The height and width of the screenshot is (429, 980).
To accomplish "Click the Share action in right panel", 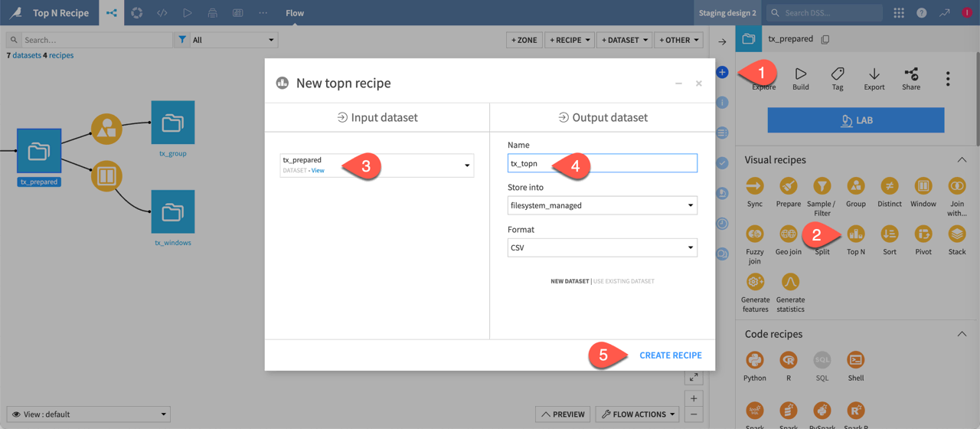I will 911,78.
